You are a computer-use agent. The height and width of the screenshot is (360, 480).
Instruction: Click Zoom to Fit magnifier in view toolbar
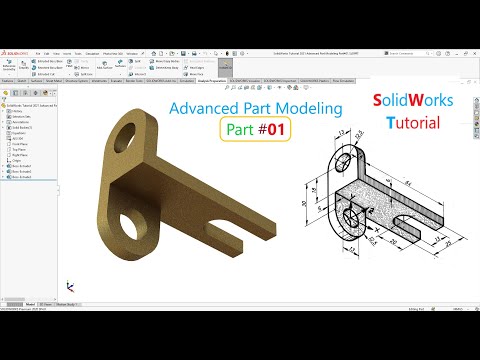click(227, 88)
